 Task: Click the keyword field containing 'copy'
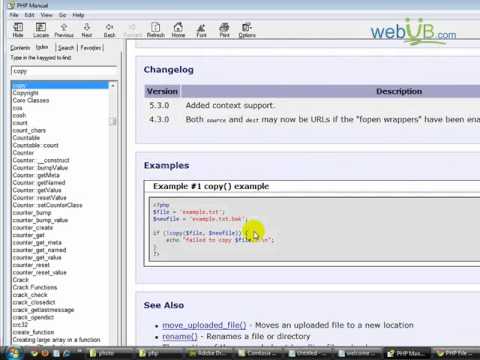tap(64, 71)
